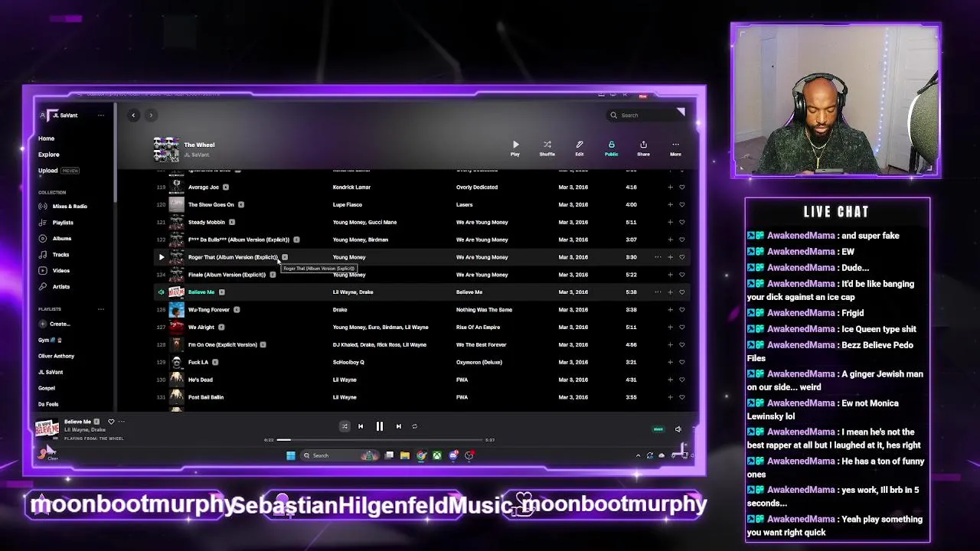Play the Roger That track
980x551 pixels.
pyautogui.click(x=161, y=257)
